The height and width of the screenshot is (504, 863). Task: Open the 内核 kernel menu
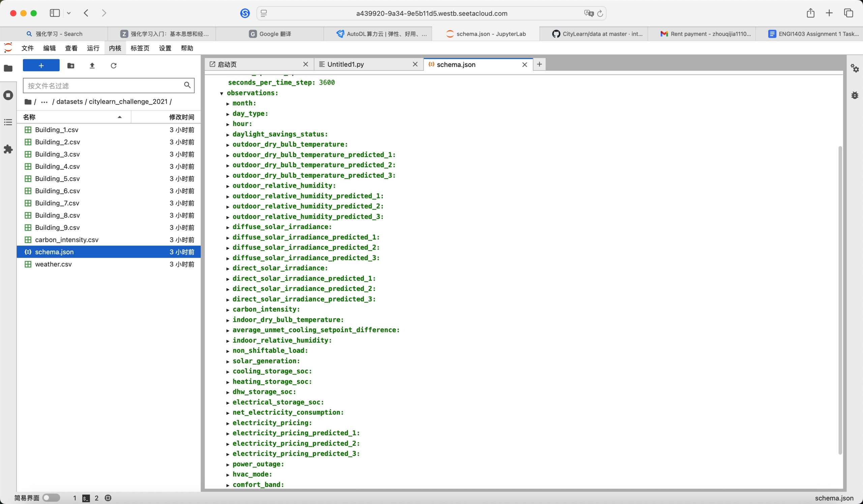click(x=115, y=48)
